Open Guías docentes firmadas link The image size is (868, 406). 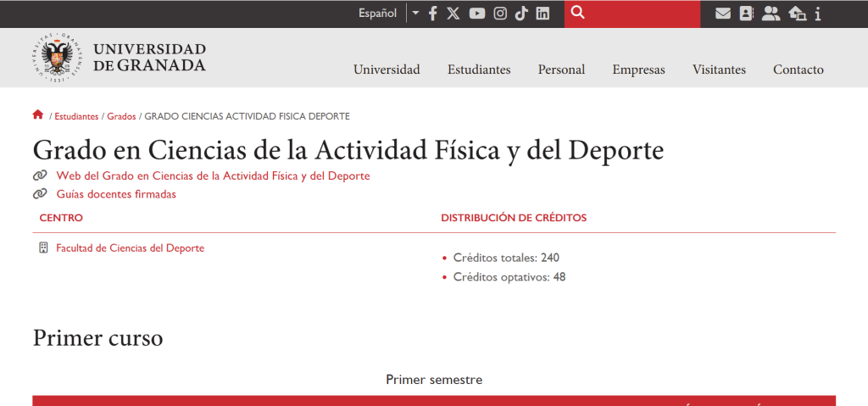tap(116, 194)
